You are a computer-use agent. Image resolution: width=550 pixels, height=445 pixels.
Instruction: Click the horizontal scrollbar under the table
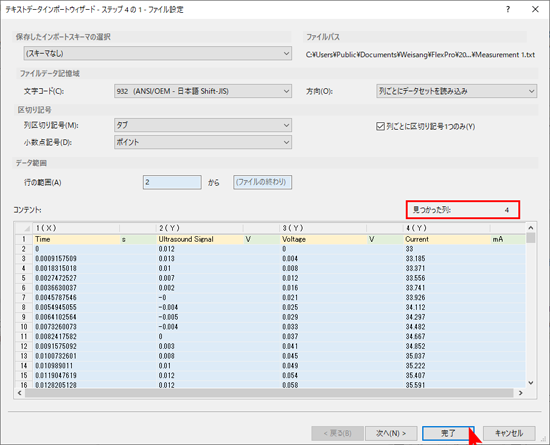tap(269, 393)
